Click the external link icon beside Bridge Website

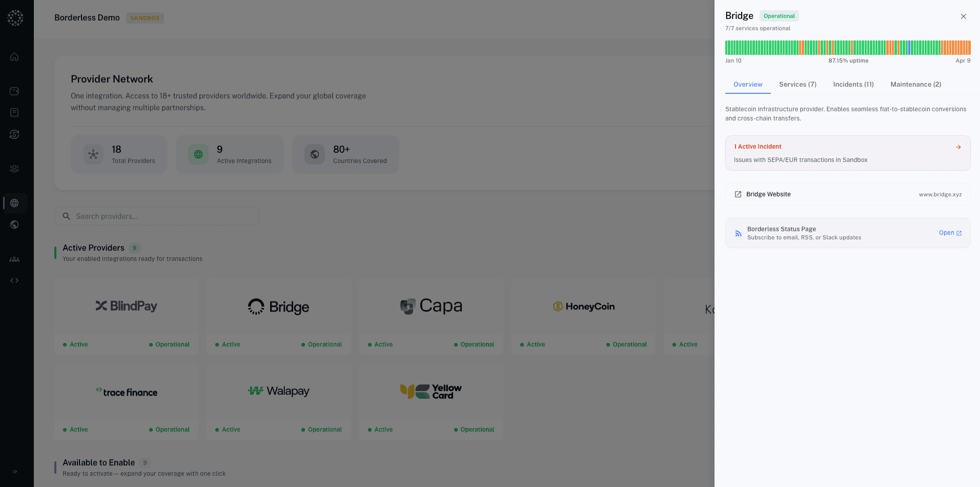coord(738,194)
